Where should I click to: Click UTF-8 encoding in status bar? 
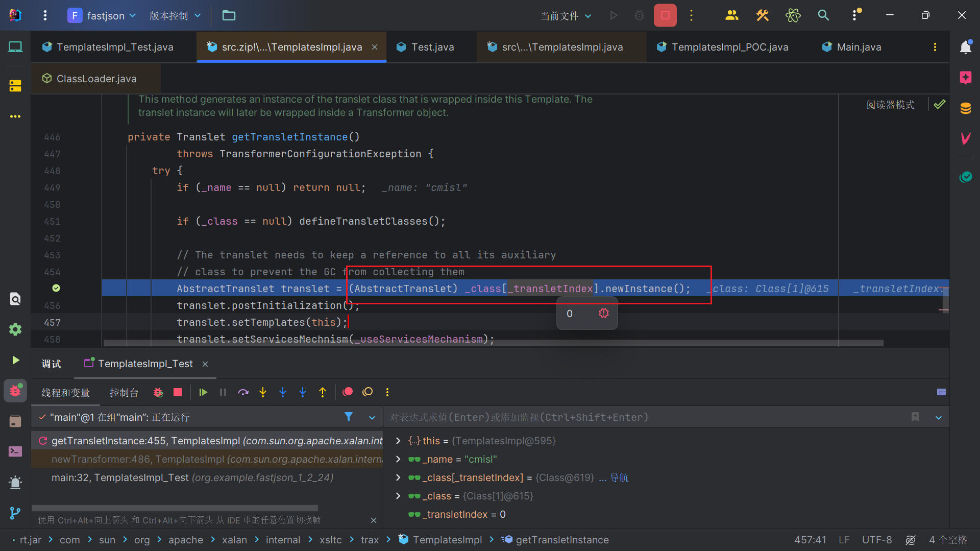[x=877, y=540]
